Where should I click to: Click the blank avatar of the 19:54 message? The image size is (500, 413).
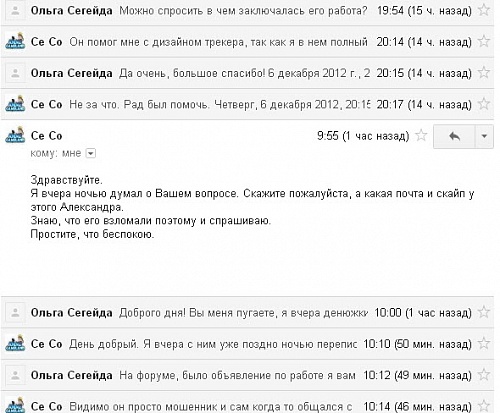click(x=15, y=11)
